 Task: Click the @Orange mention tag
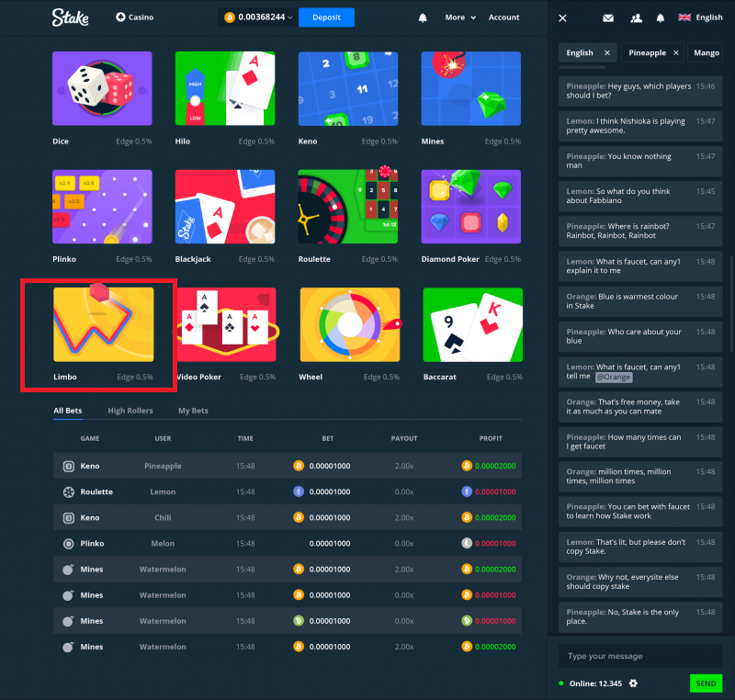(x=614, y=378)
